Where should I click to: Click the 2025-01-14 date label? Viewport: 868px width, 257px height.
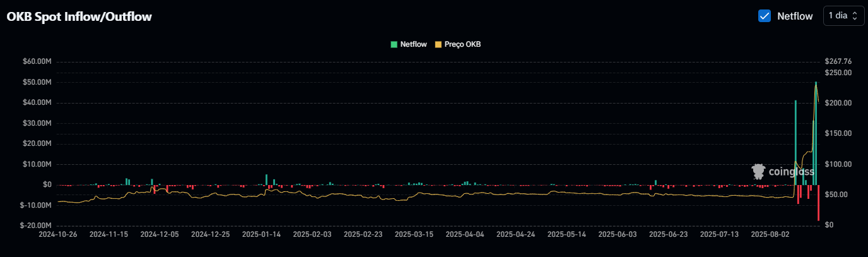coord(261,234)
